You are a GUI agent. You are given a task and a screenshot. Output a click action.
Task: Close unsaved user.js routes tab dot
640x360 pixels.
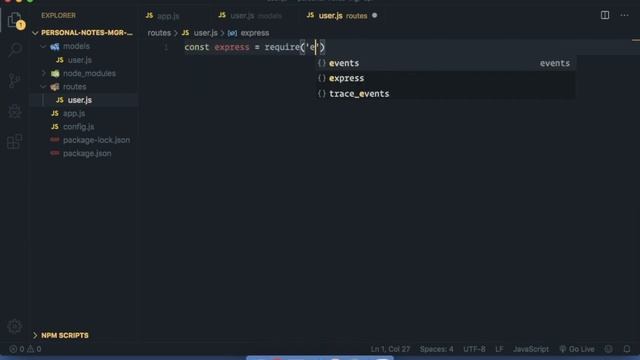[375, 16]
